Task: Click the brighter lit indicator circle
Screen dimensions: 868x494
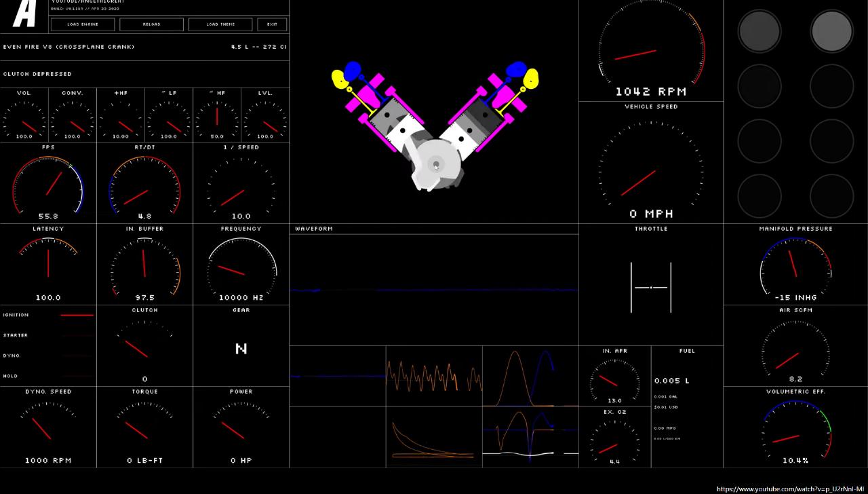Action: click(831, 31)
